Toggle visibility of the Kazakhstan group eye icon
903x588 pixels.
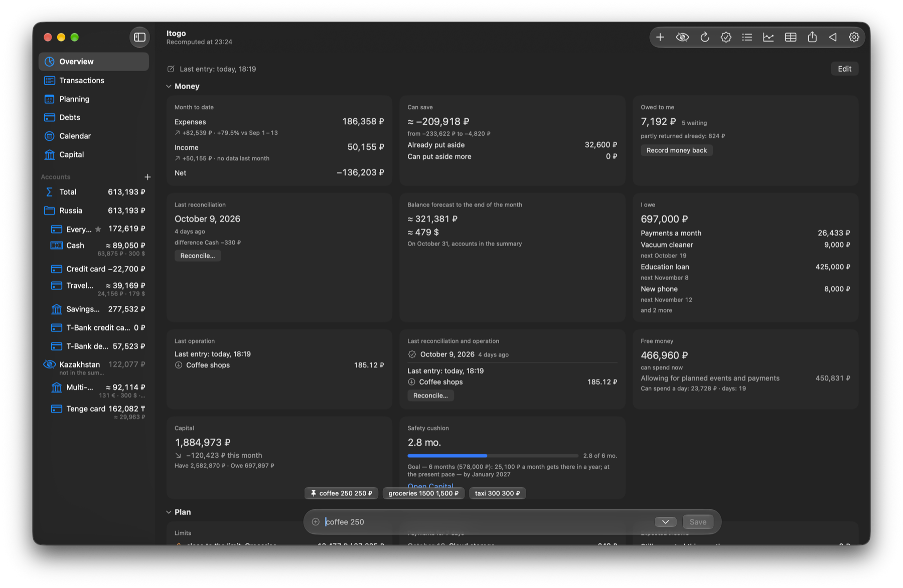(x=49, y=364)
